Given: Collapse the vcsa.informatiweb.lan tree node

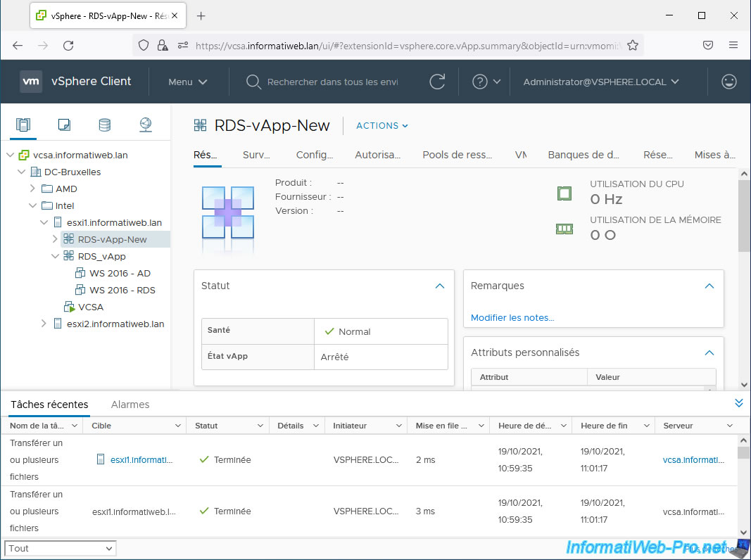Looking at the screenshot, I should point(10,155).
